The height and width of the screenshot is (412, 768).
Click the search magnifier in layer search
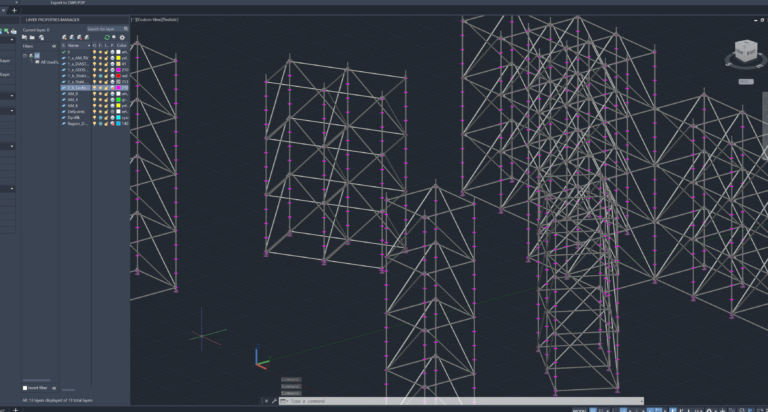[125, 28]
